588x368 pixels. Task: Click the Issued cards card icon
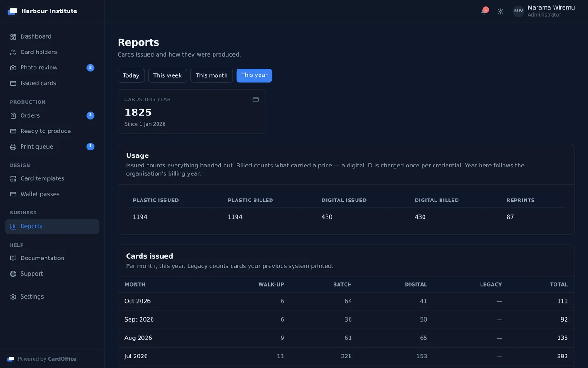click(13, 83)
